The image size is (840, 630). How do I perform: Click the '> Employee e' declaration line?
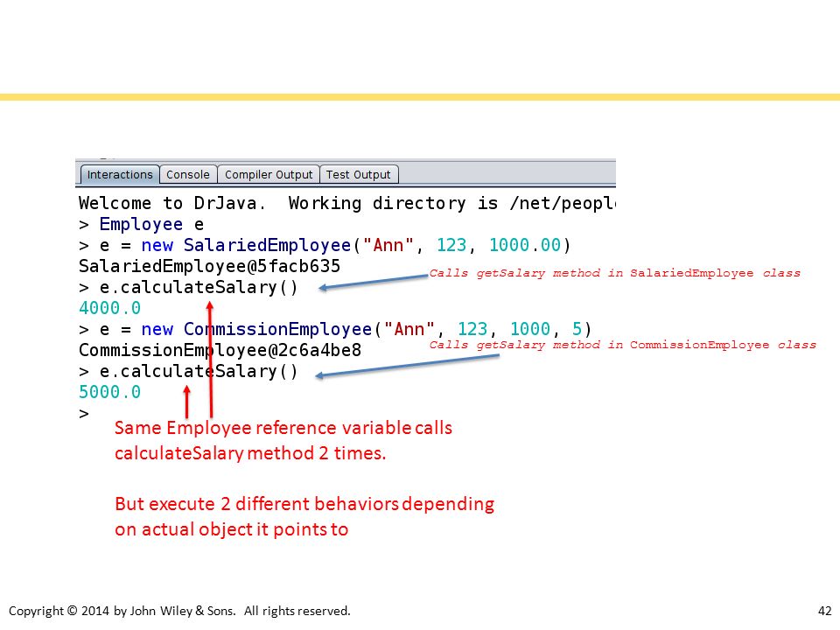click(142, 224)
